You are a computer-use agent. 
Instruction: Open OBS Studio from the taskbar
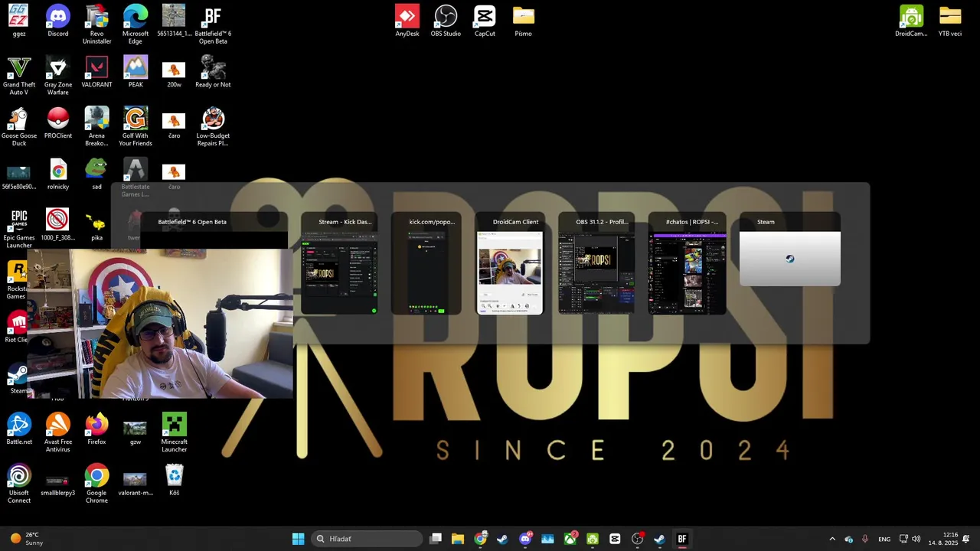637,539
